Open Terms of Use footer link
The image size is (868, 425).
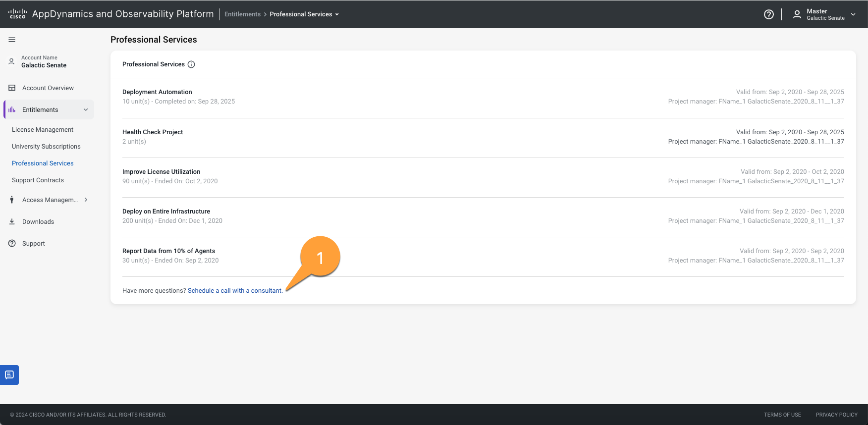click(x=782, y=415)
